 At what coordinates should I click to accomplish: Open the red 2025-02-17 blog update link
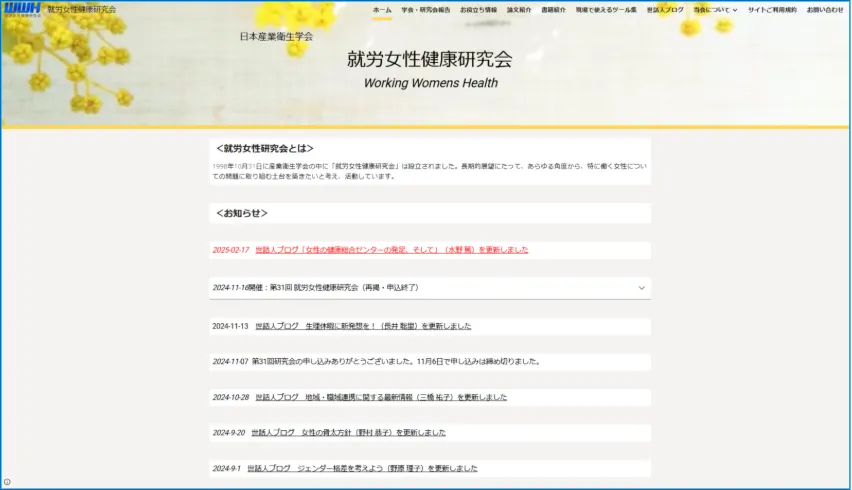tap(391, 250)
